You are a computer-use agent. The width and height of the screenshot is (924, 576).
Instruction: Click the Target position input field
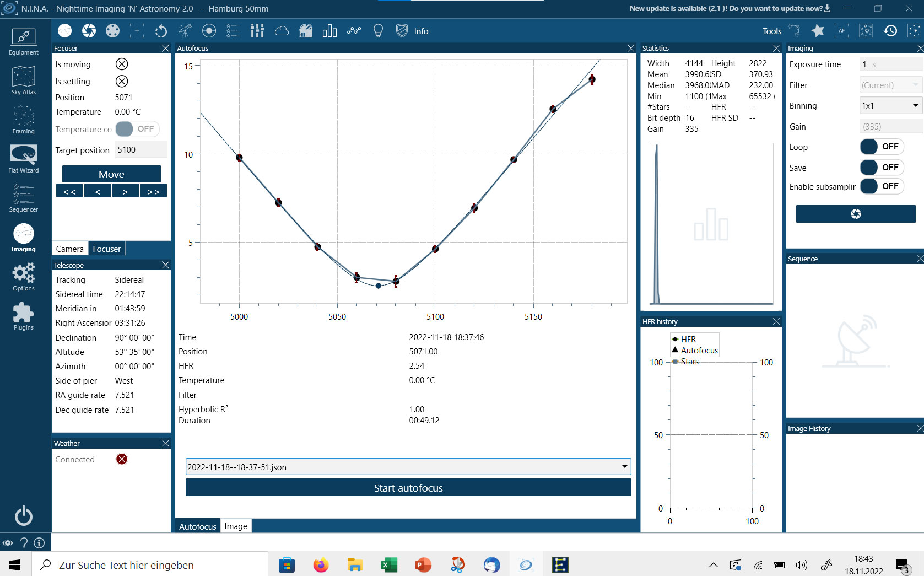tap(141, 150)
